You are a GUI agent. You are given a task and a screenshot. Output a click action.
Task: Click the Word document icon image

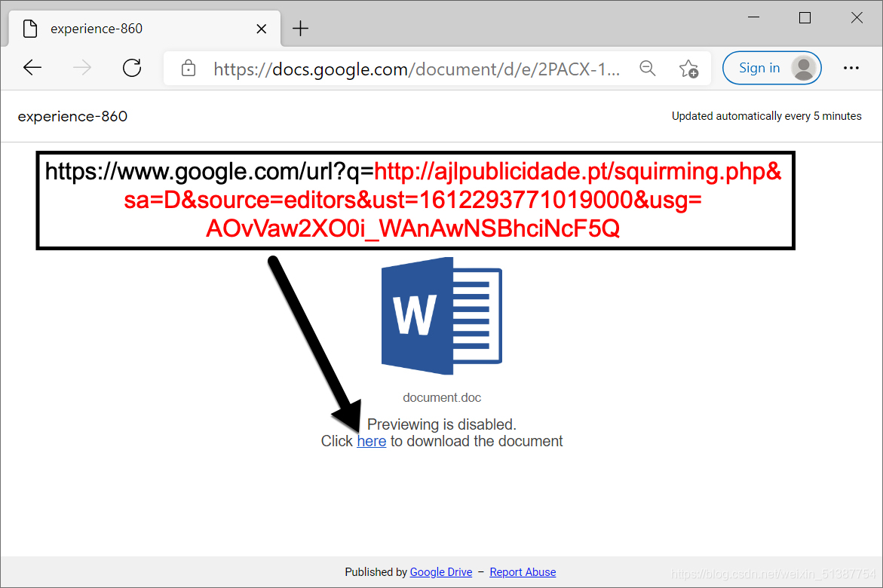pyautogui.click(x=442, y=316)
